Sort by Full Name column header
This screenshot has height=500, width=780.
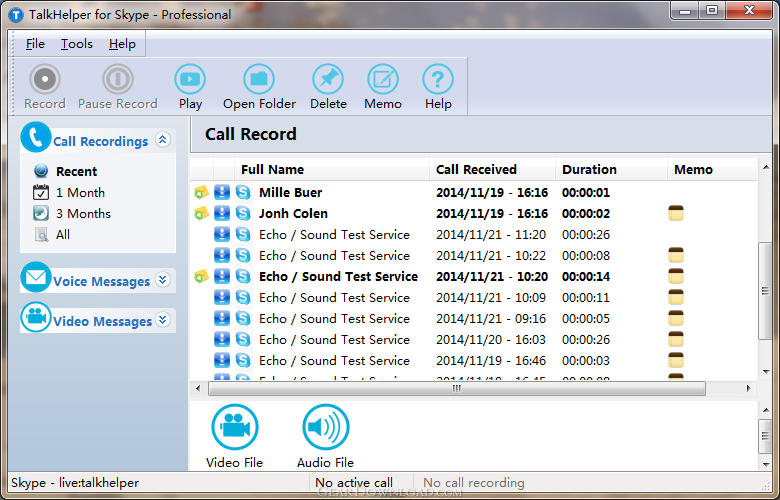[332, 169]
